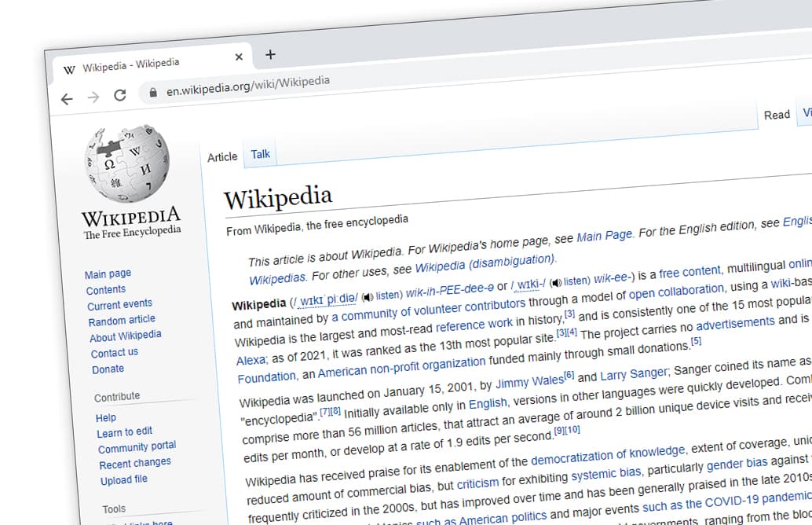Viewport: 812px width, 525px height.
Task: Open American non-profit organization link
Action: pos(402,368)
